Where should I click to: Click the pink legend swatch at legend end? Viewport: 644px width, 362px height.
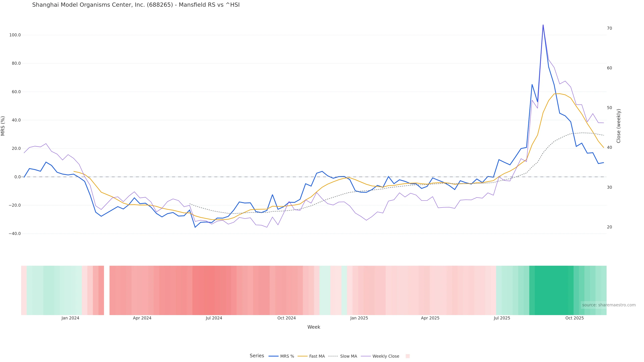408,356
